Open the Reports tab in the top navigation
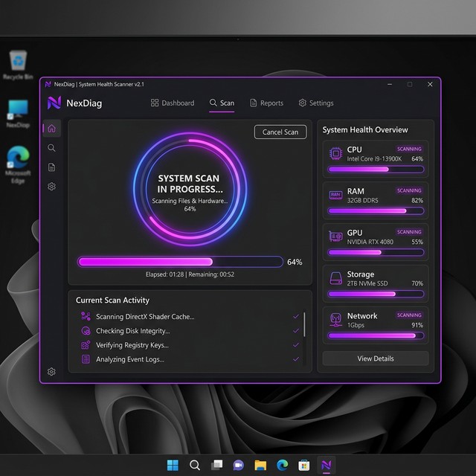Image resolution: width=476 pixels, height=476 pixels. point(266,103)
